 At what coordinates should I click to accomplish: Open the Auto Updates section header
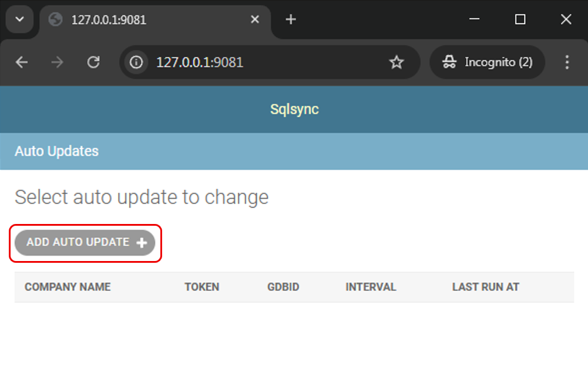click(56, 151)
